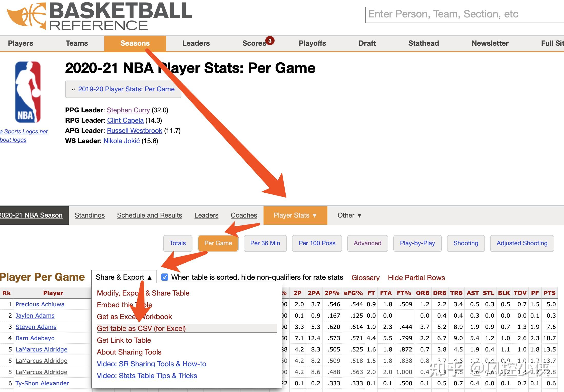Sort table by STL column
Viewport: 564px width, 392px height.
pos(488,293)
